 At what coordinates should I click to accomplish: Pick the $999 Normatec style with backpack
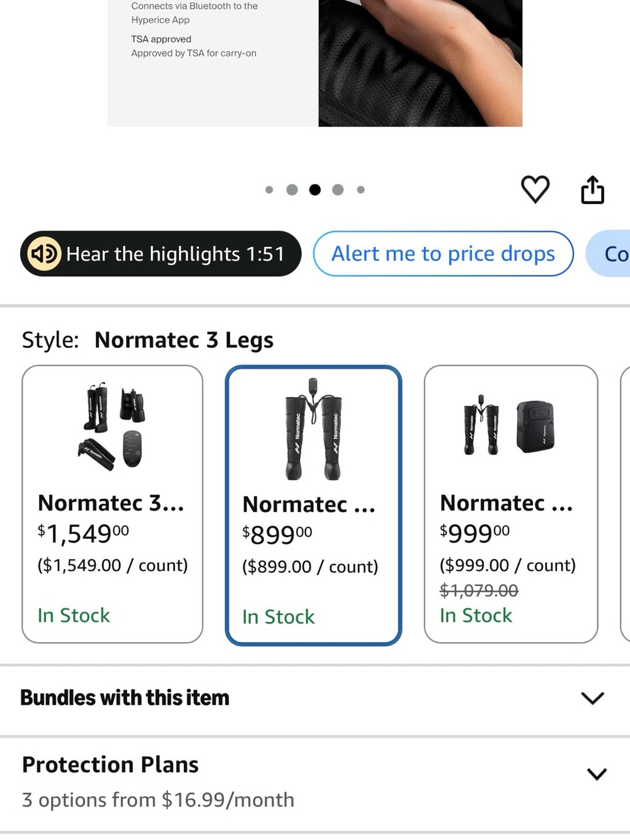(x=511, y=504)
